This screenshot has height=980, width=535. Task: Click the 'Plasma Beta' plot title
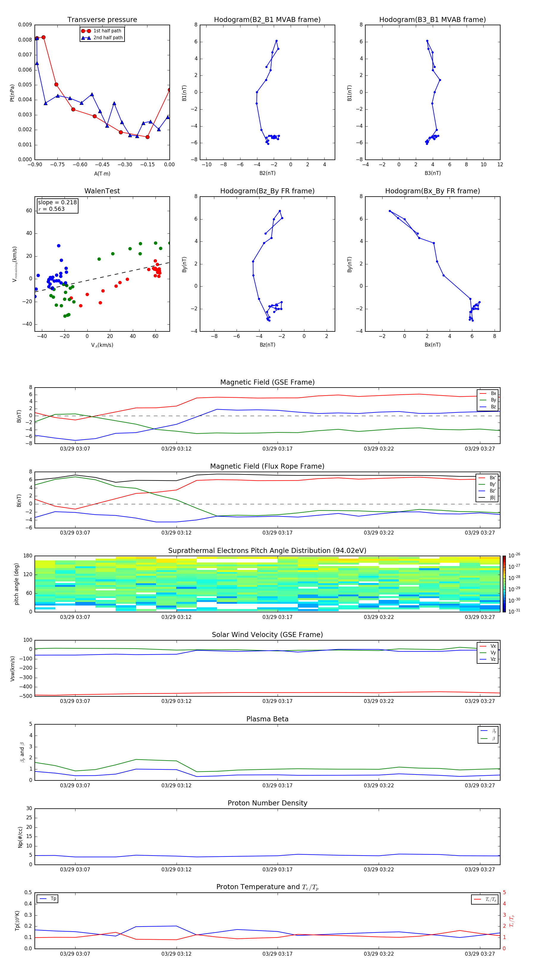point(267,719)
